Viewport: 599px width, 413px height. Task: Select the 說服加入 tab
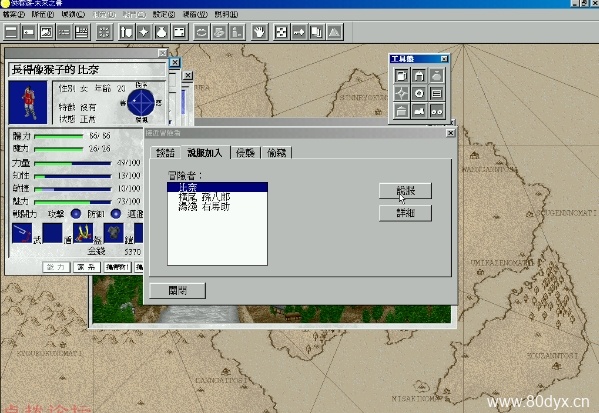[205, 152]
